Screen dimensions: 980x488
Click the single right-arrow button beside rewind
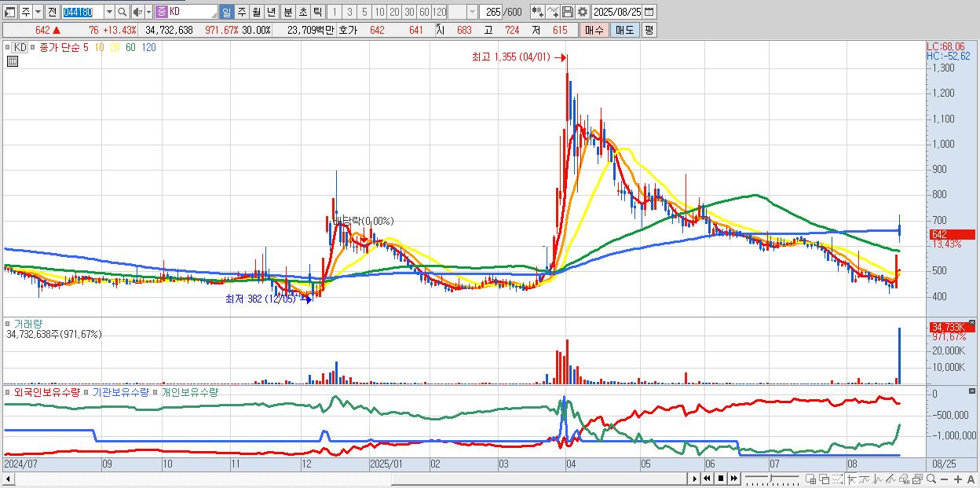coord(694,479)
